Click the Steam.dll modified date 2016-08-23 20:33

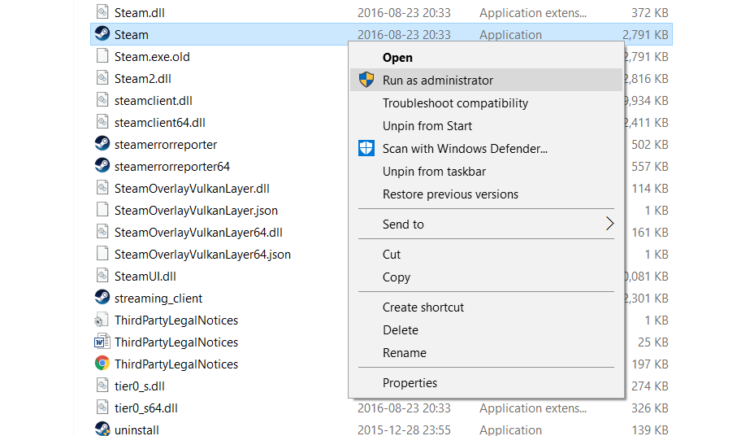pyautogui.click(x=404, y=12)
